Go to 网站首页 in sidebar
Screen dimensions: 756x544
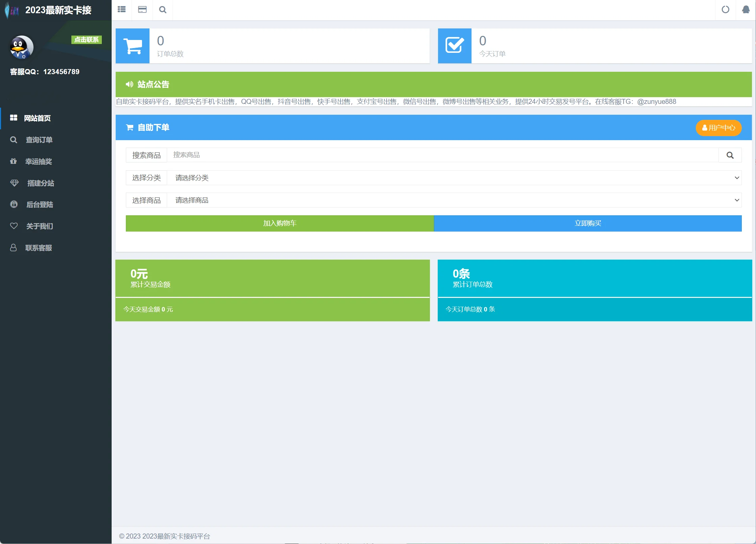(x=37, y=118)
